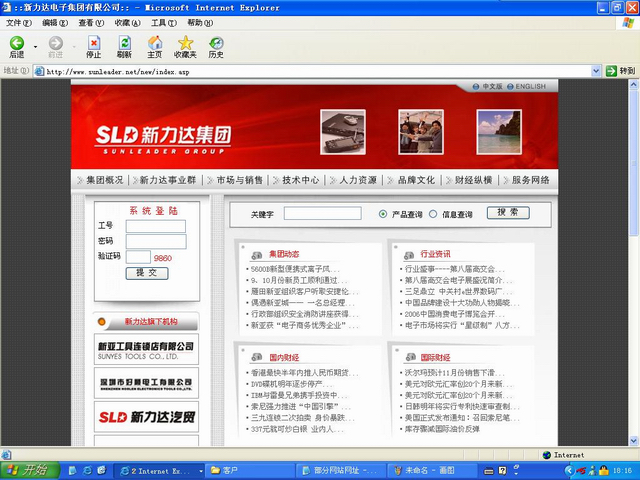Click the Refresh (刷新) toolbar icon
This screenshot has height=480, width=640.
click(x=124, y=44)
